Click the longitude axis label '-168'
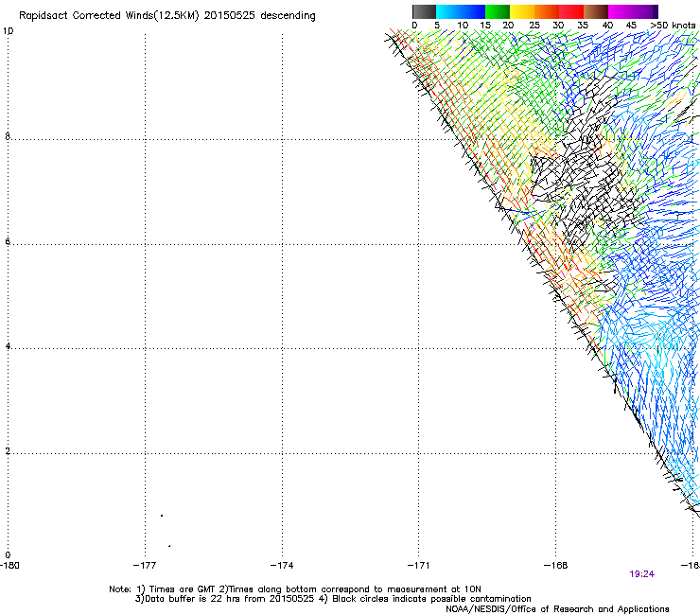 pyautogui.click(x=556, y=566)
